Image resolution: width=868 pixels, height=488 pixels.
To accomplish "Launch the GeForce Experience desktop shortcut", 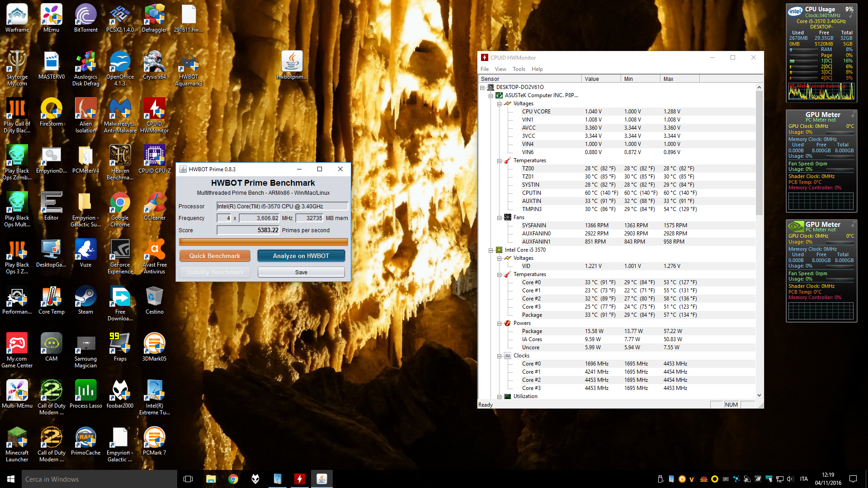I will (x=120, y=257).
